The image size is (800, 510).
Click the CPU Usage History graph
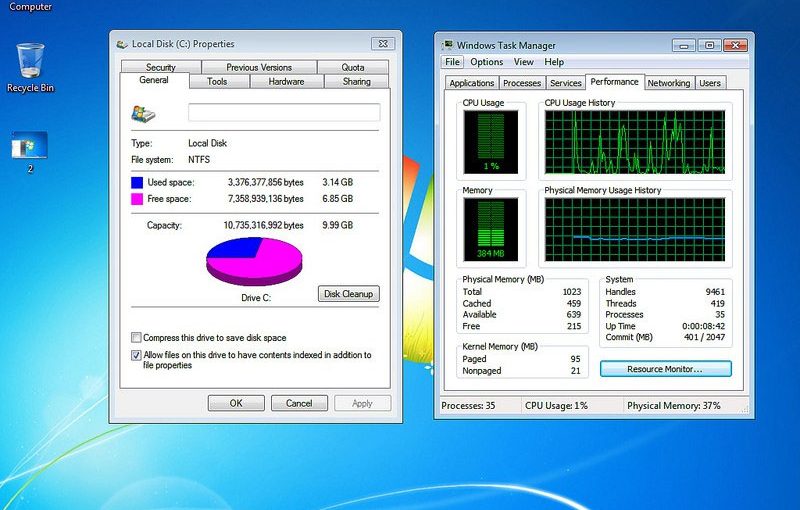[x=635, y=142]
